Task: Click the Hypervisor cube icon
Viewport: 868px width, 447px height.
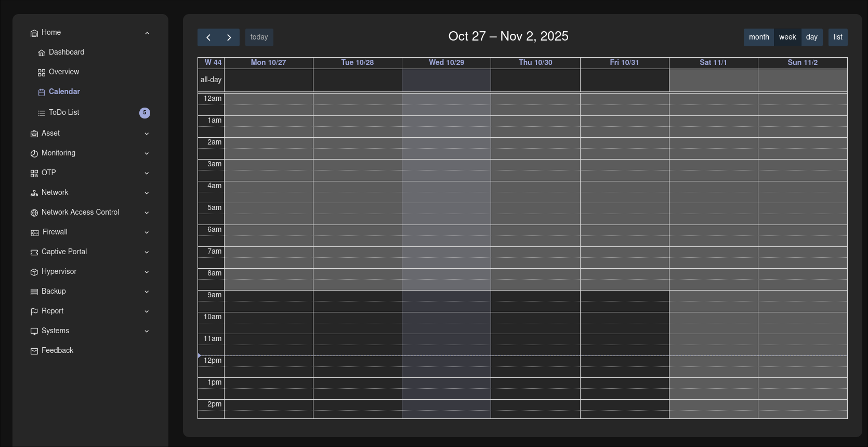Action: tap(34, 272)
